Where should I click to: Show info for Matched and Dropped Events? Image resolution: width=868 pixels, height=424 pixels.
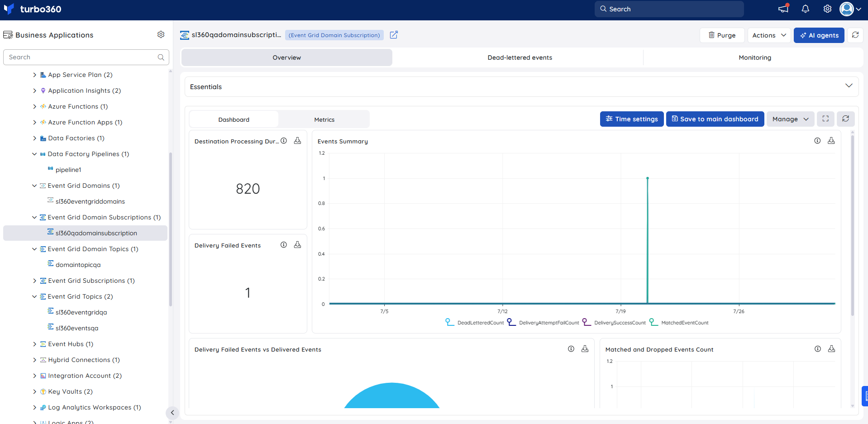pos(818,349)
